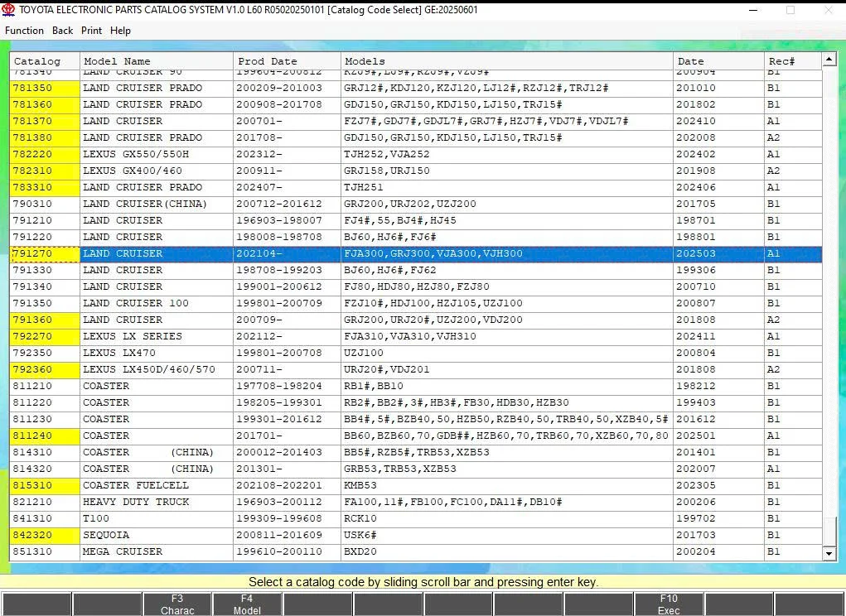Select catalog code 781380
The height and width of the screenshot is (616, 846).
tap(45, 137)
